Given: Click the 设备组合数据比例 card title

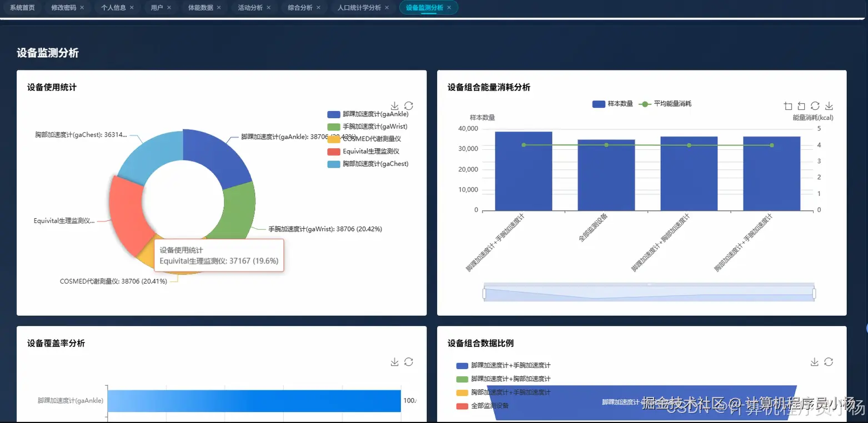Looking at the screenshot, I should (x=480, y=343).
